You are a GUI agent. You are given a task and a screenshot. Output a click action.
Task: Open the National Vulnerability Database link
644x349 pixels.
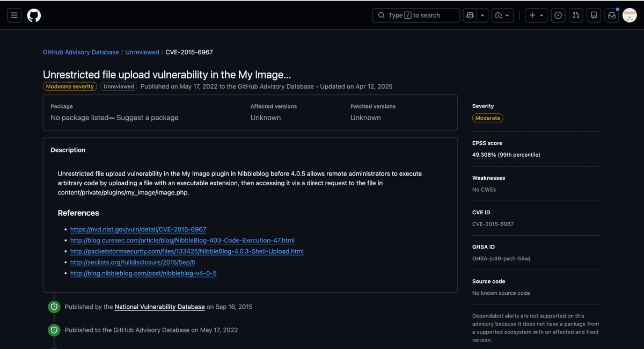click(x=159, y=307)
